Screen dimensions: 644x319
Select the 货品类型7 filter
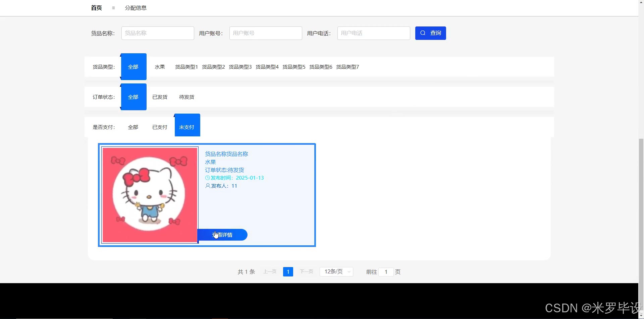[x=347, y=67]
